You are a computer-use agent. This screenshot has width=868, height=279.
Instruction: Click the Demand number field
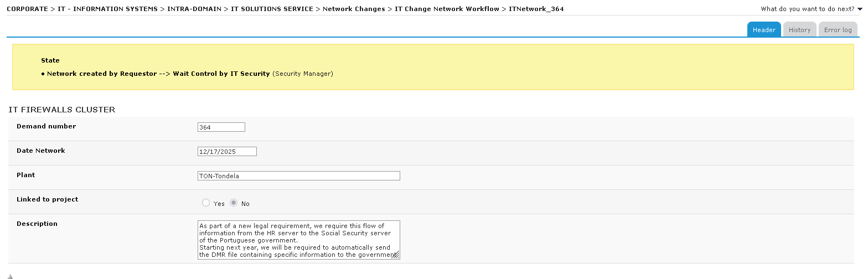221,127
